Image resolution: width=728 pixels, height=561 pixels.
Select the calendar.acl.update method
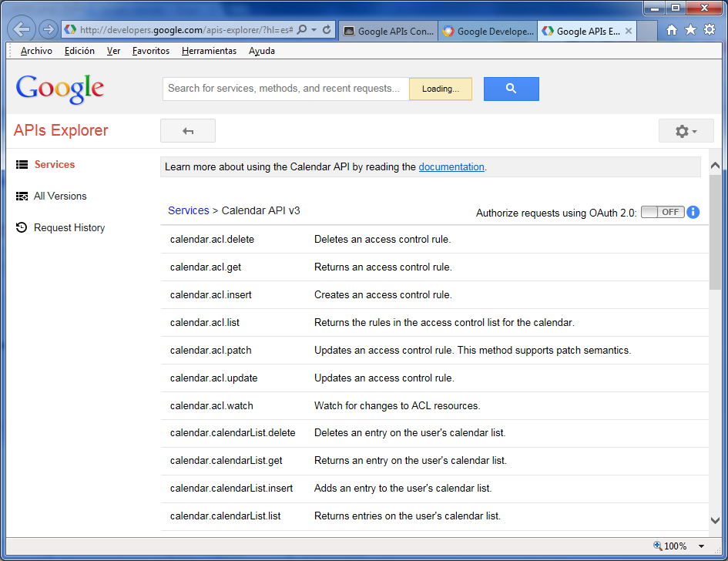point(213,378)
